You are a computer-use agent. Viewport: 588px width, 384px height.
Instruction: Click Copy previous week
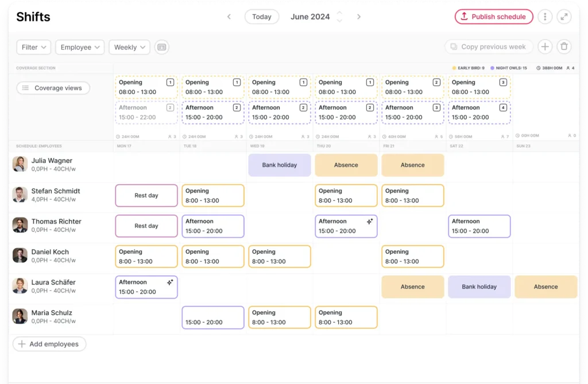pos(489,46)
